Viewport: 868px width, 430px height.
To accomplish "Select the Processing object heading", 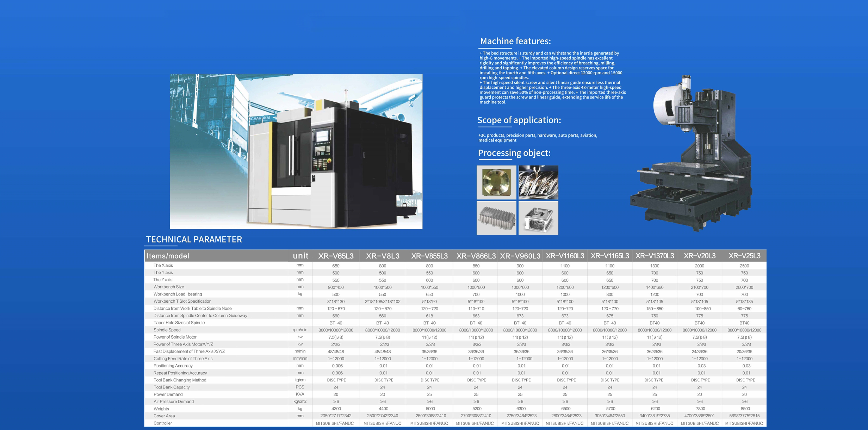I will pos(514,153).
